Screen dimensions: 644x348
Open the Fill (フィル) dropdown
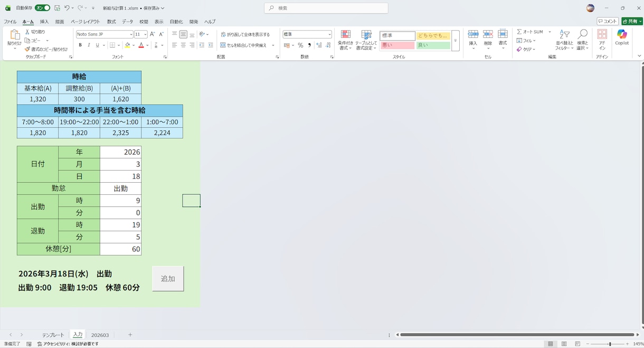click(x=526, y=41)
